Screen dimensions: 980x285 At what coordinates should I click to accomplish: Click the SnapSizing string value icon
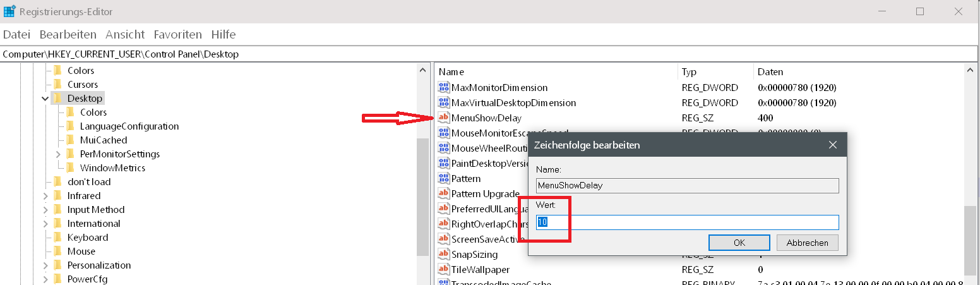pyautogui.click(x=444, y=255)
